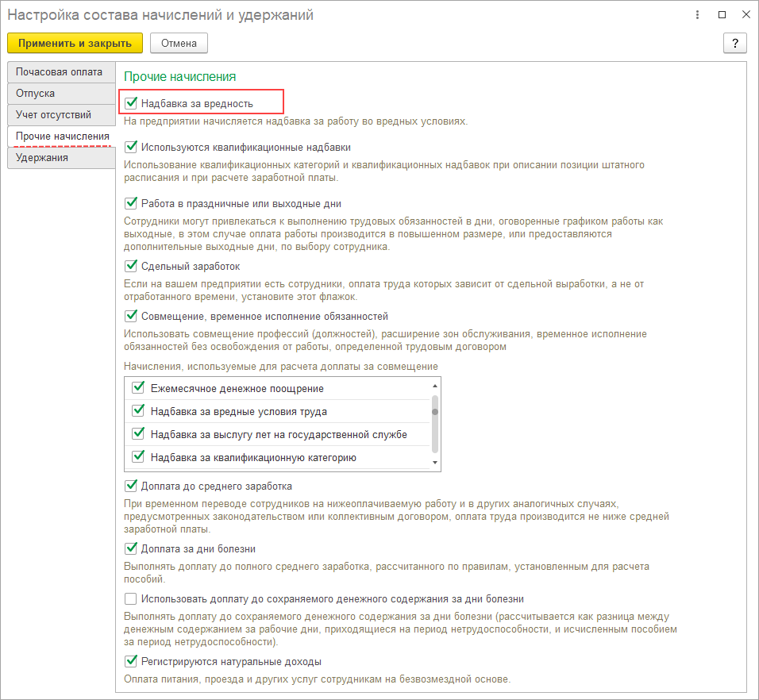Close the settings window with X

tap(746, 15)
